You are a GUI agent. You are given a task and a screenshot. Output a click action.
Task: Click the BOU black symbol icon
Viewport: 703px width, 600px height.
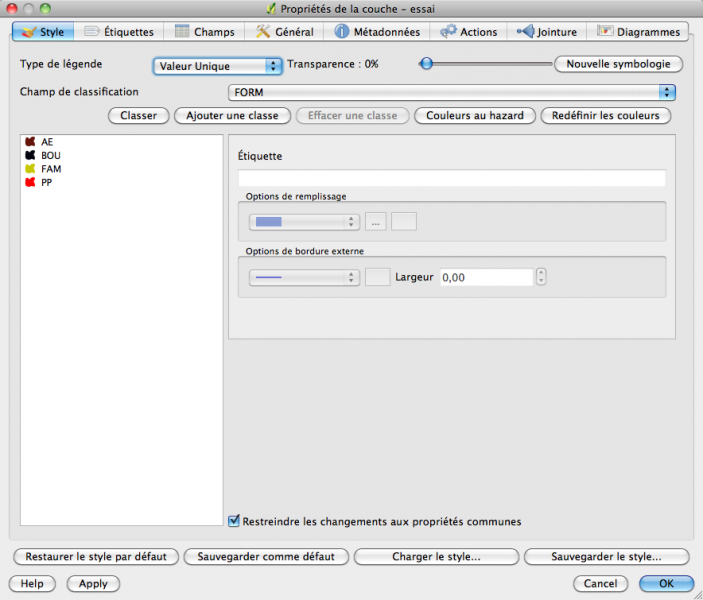(x=30, y=156)
